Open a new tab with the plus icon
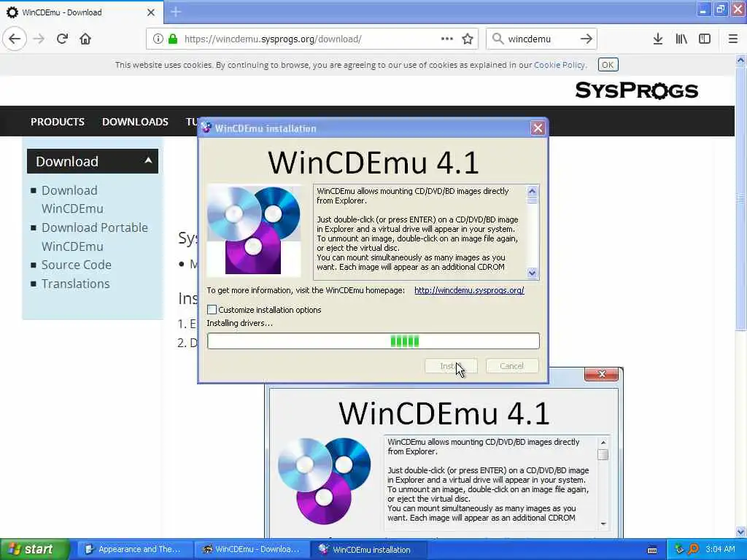The height and width of the screenshot is (560, 747). click(x=176, y=12)
